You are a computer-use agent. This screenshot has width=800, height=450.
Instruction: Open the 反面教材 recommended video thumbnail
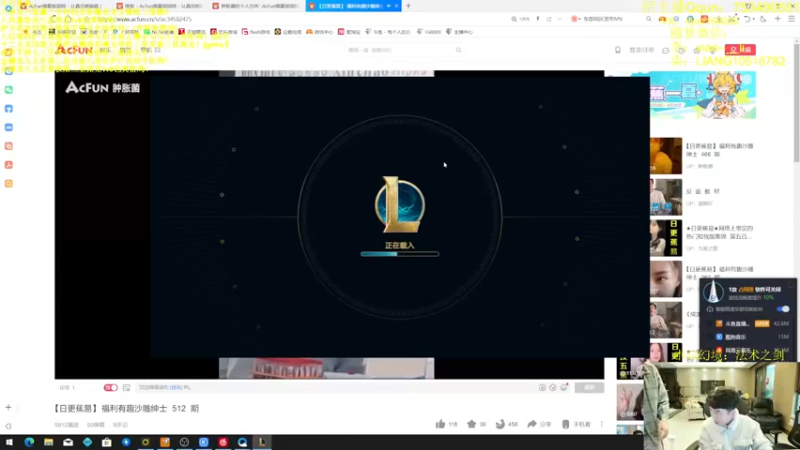(x=665, y=197)
